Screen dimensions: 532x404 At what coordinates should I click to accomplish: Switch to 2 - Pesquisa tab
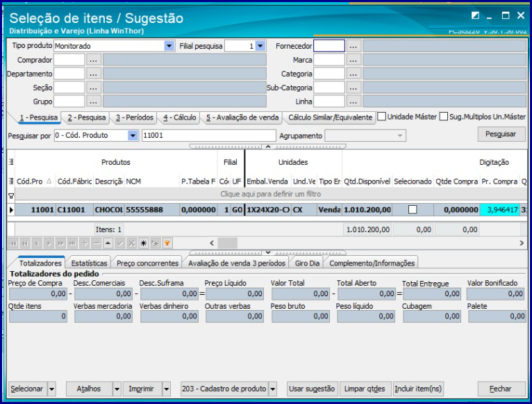click(87, 118)
